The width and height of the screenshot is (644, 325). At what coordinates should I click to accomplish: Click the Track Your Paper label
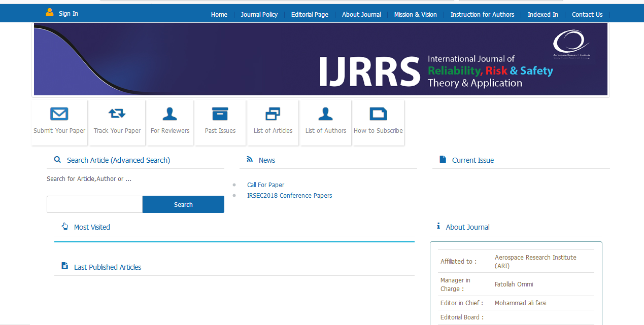[x=117, y=131]
